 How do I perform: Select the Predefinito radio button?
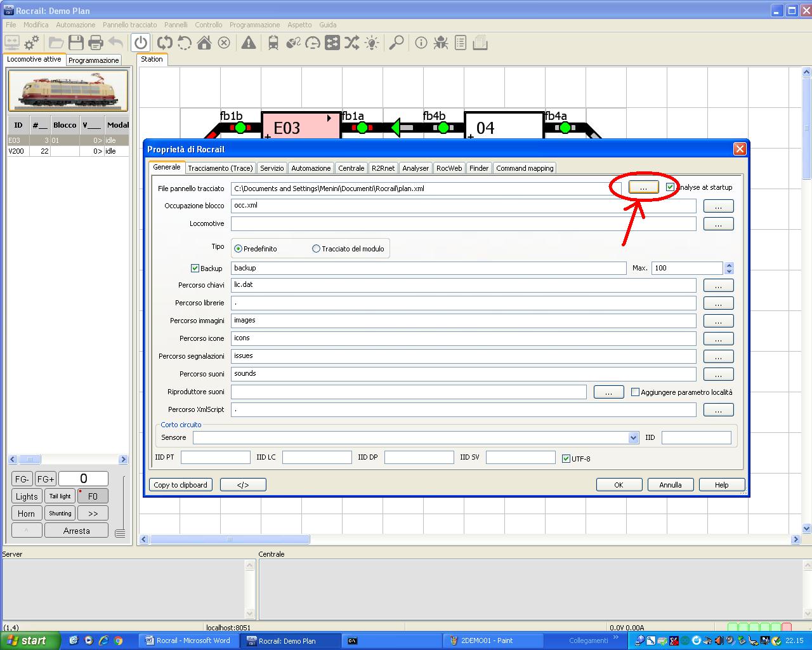[x=239, y=249]
